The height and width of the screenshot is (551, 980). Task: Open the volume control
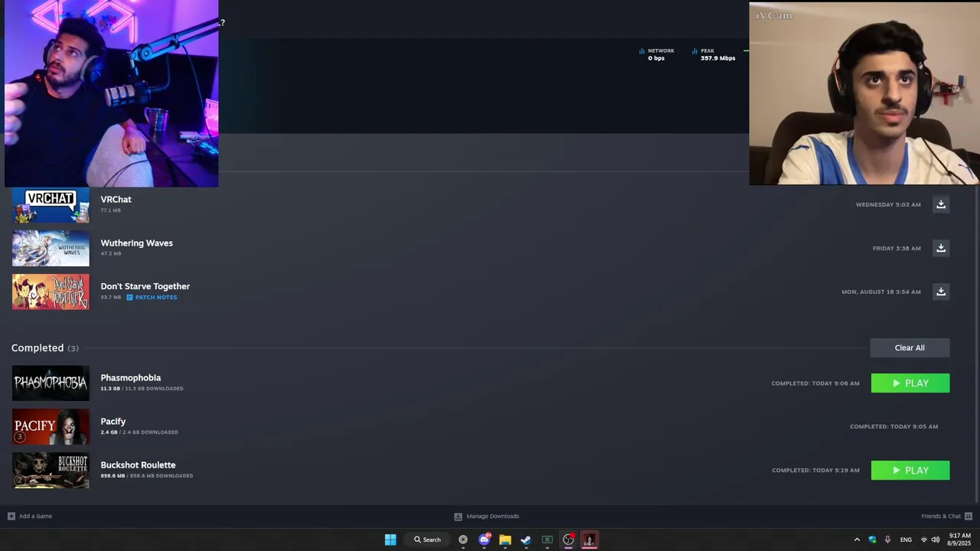[936, 540]
